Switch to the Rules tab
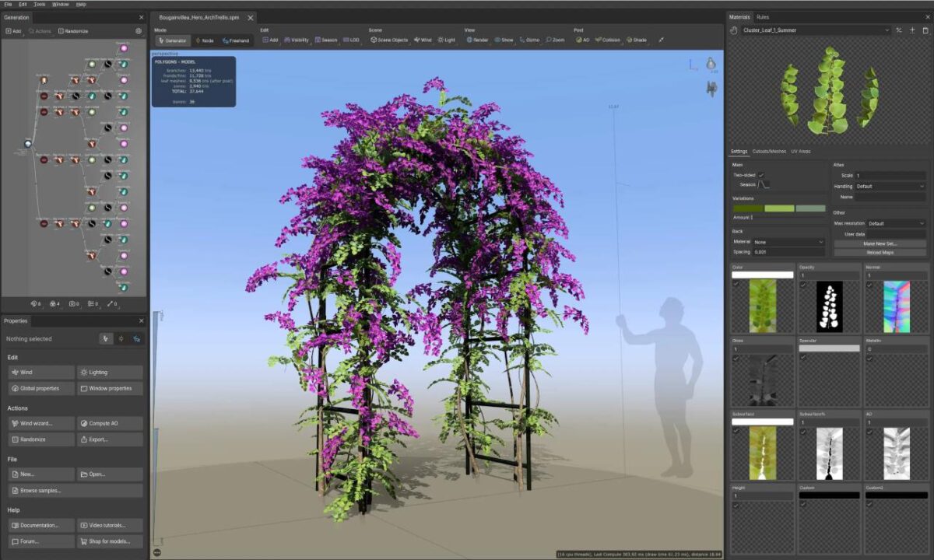934x560 pixels. pyautogui.click(x=761, y=16)
